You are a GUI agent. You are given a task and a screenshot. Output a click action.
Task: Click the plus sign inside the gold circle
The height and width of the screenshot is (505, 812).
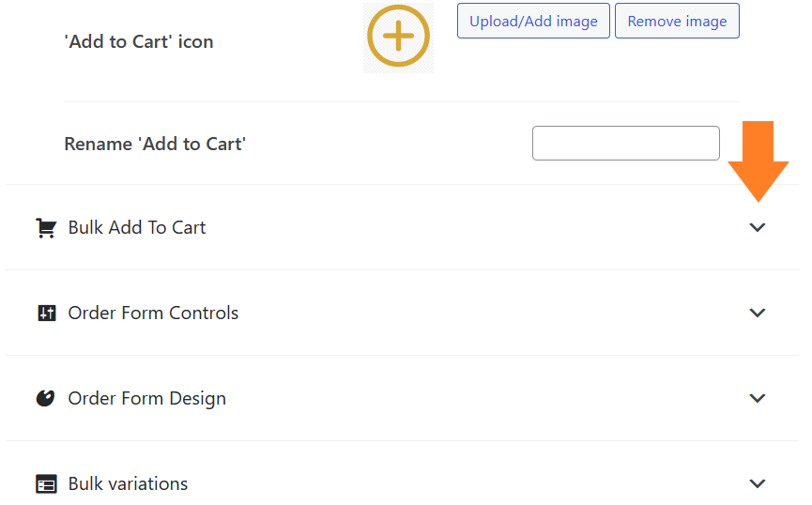(x=398, y=36)
